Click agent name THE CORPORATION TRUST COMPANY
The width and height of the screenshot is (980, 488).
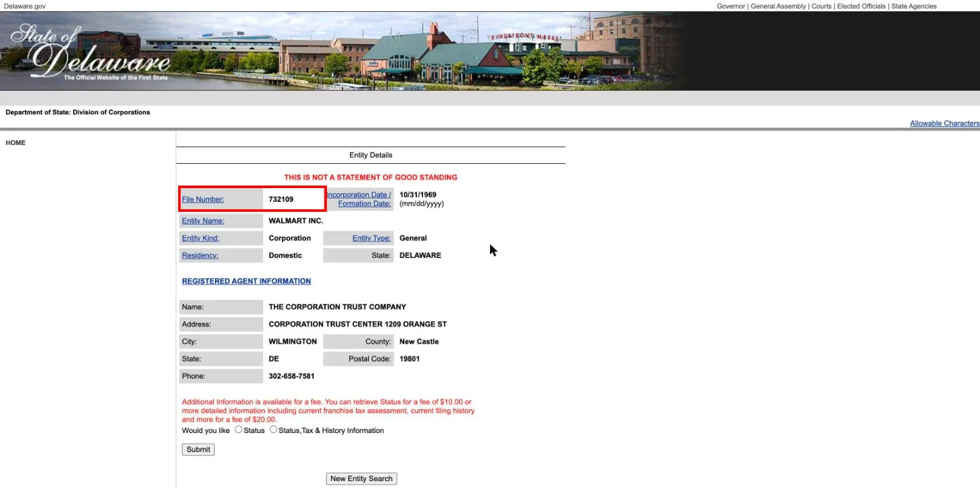(337, 307)
